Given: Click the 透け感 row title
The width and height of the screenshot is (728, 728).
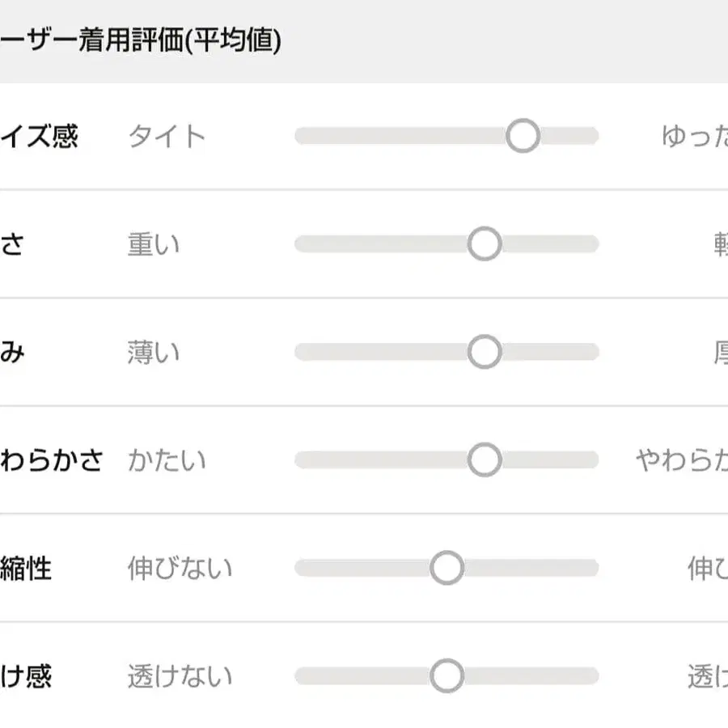Looking at the screenshot, I should tap(26, 676).
